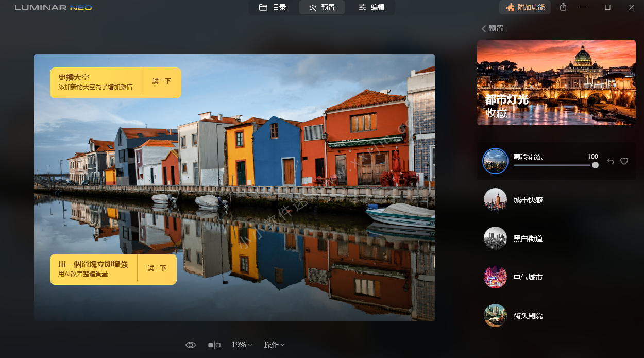This screenshot has height=358, width=644.
Task: Open the 19% zoom level dropdown
Action: click(x=242, y=345)
